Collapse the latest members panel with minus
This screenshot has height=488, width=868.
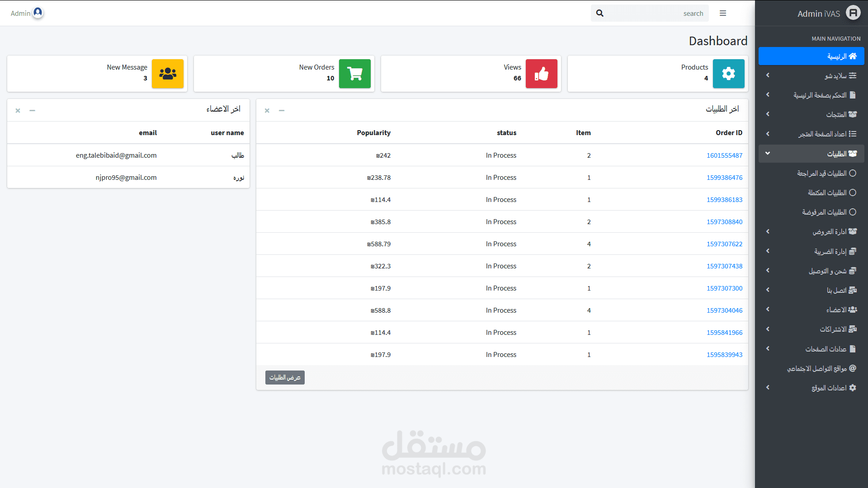(32, 110)
